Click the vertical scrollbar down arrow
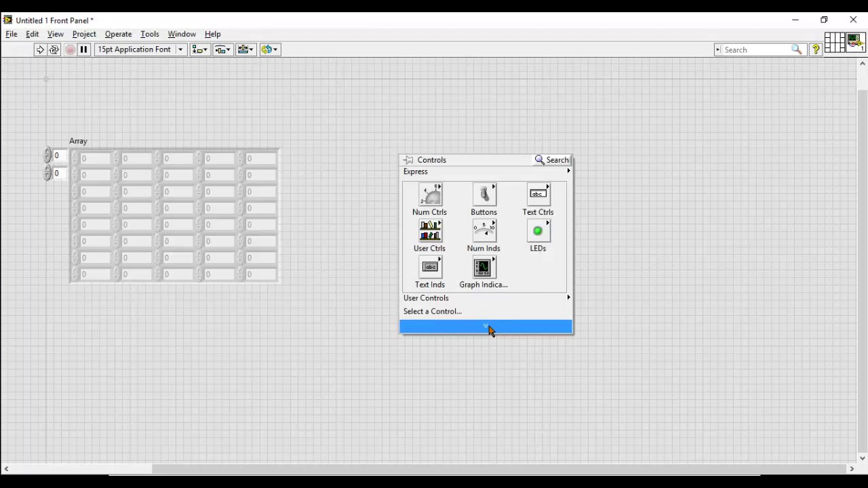This screenshot has height=488, width=868. coord(863,458)
